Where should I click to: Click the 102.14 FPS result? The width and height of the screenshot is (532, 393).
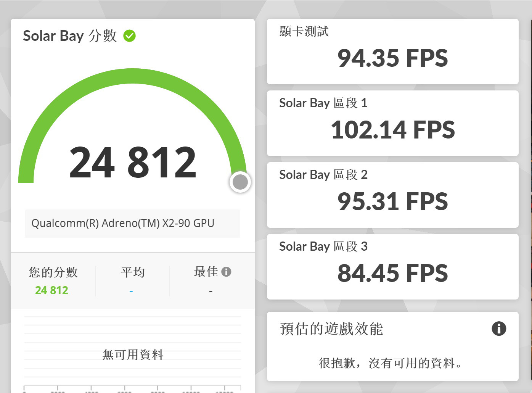pos(392,130)
